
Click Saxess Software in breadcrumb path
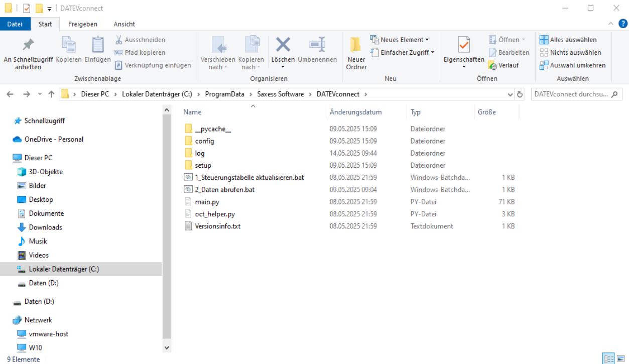(x=280, y=94)
